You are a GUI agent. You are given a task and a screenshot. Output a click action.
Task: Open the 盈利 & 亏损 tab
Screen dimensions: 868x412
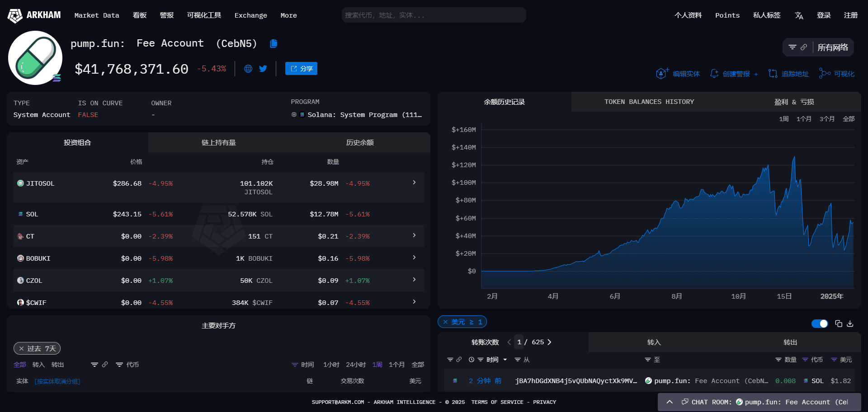coord(794,102)
